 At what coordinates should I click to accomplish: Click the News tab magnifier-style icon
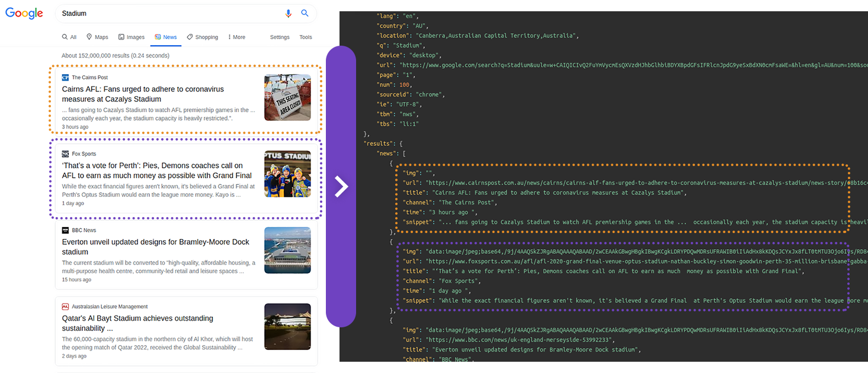(158, 37)
